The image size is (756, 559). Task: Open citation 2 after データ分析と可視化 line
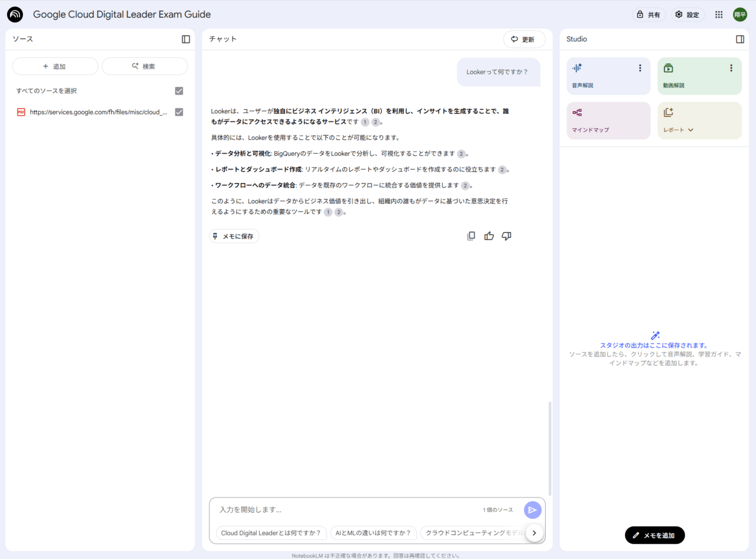click(461, 154)
